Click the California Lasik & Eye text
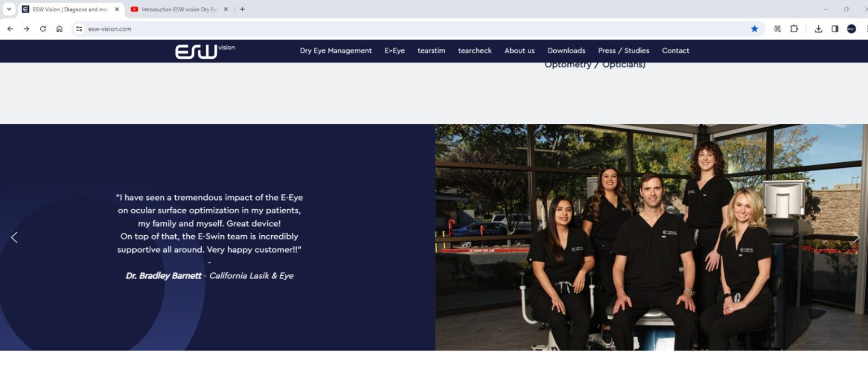This screenshot has height=386, width=868. [251, 276]
